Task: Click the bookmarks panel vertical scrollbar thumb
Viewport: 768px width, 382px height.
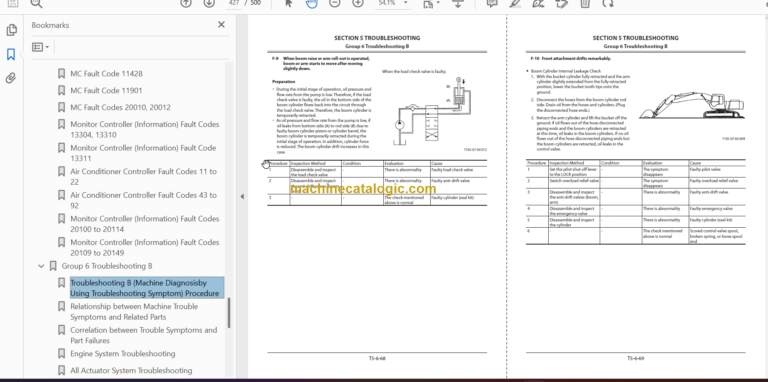Action: [x=228, y=313]
